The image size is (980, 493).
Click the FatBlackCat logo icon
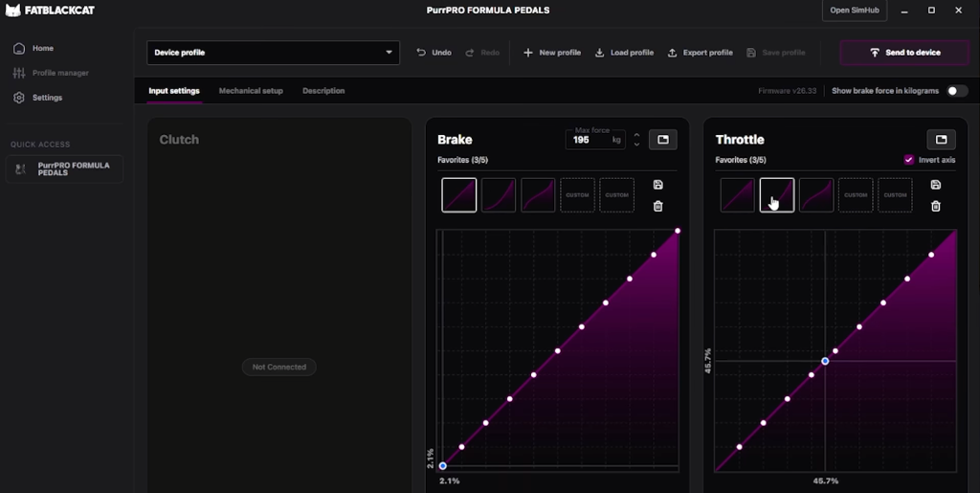click(x=12, y=10)
